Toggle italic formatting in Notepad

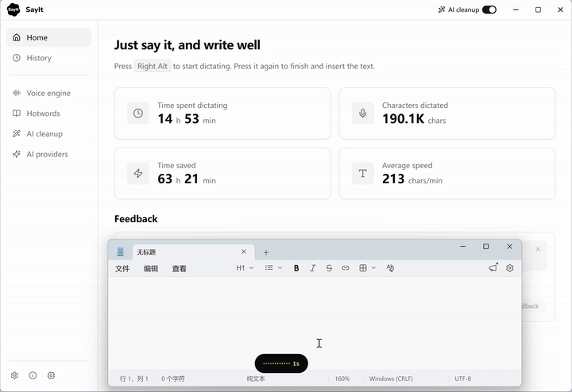tap(313, 268)
